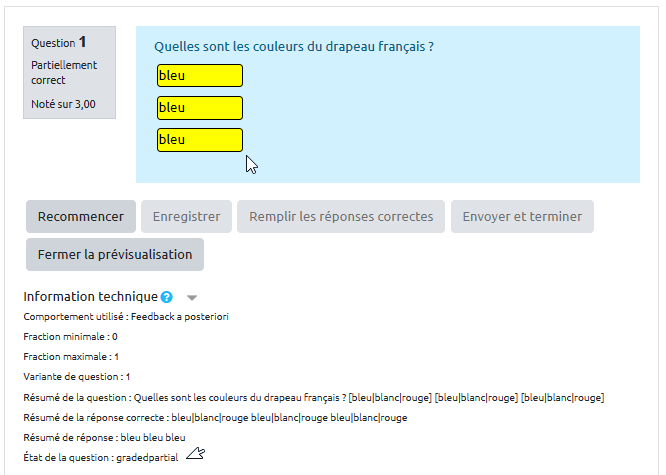Focus the third 'bleu' answer field
Image resolution: width=666 pixels, height=475 pixels.
(x=199, y=140)
